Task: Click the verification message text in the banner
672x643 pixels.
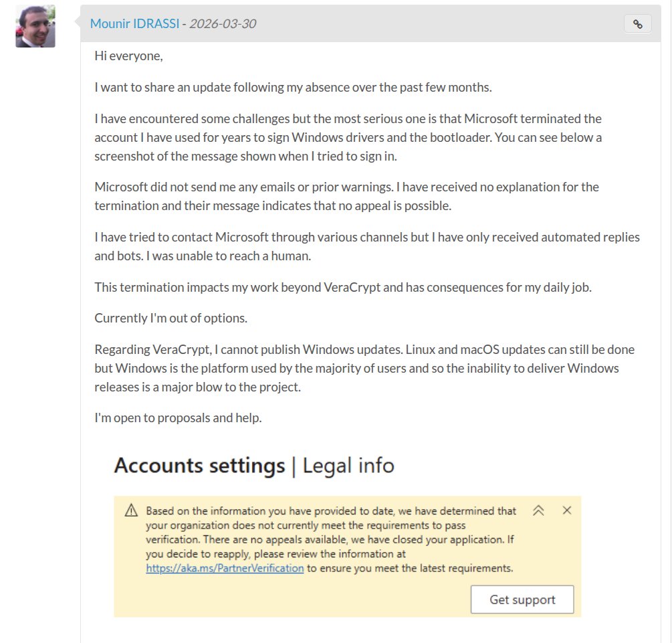Action: (x=331, y=539)
